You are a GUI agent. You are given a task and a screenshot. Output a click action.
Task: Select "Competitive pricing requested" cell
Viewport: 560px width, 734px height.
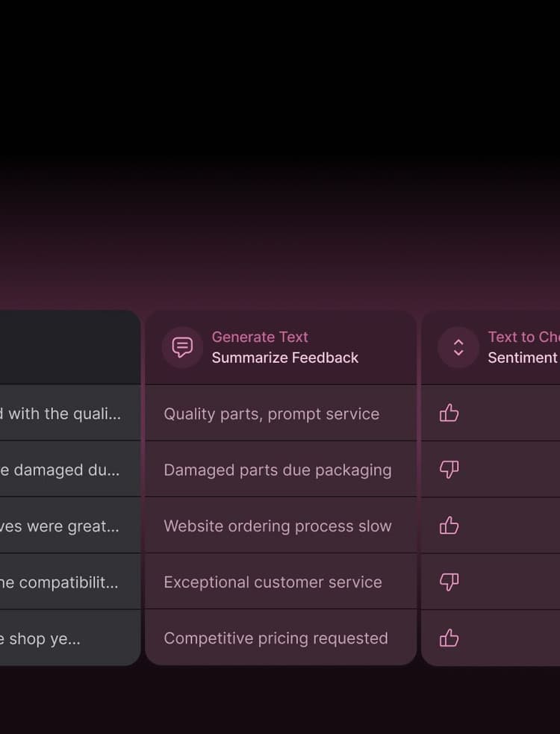coord(276,638)
